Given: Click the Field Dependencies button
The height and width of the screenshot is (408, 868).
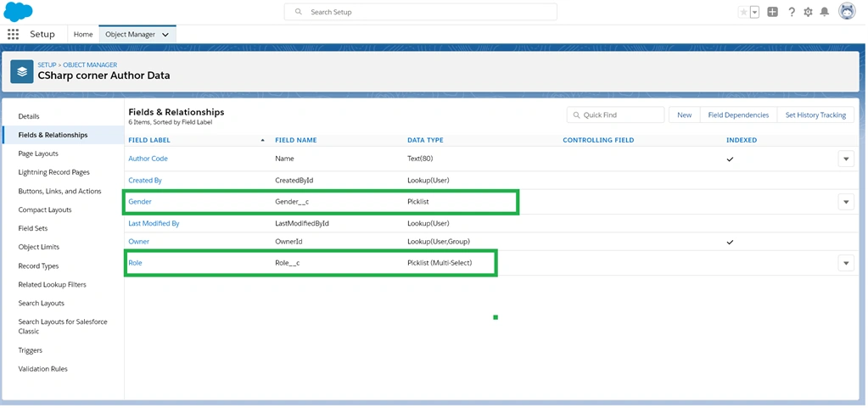Looking at the screenshot, I should pyautogui.click(x=738, y=115).
